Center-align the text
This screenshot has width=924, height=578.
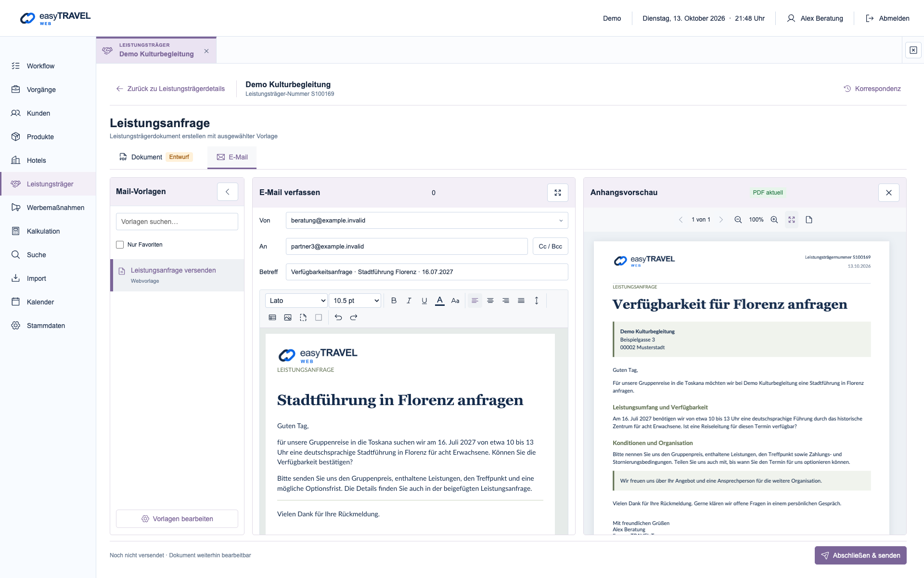tap(490, 301)
